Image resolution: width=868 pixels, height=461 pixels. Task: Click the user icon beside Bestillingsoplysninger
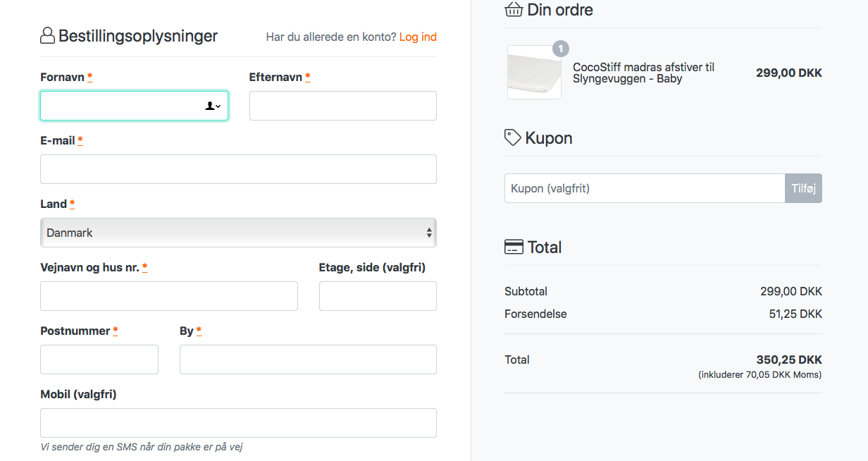coord(47,36)
